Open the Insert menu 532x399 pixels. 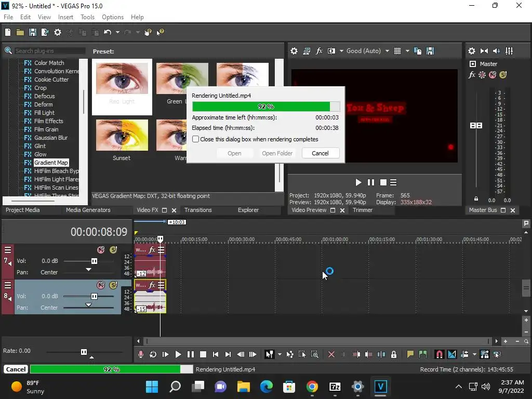(65, 17)
